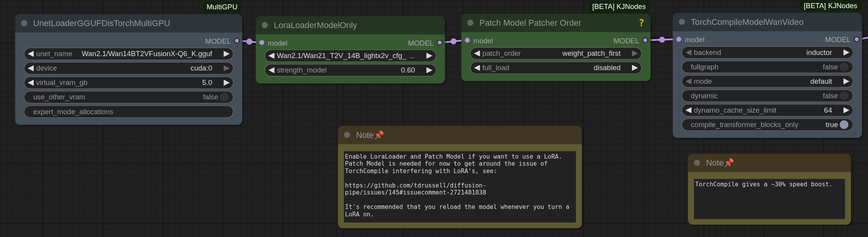
Task: Select next mode option with right arrow
Action: [x=846, y=81]
